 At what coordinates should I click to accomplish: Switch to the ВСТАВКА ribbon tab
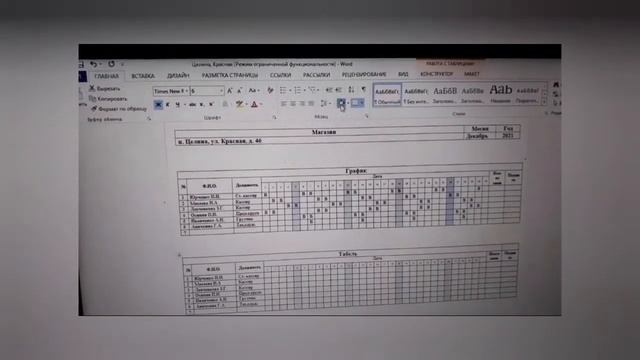(x=143, y=76)
